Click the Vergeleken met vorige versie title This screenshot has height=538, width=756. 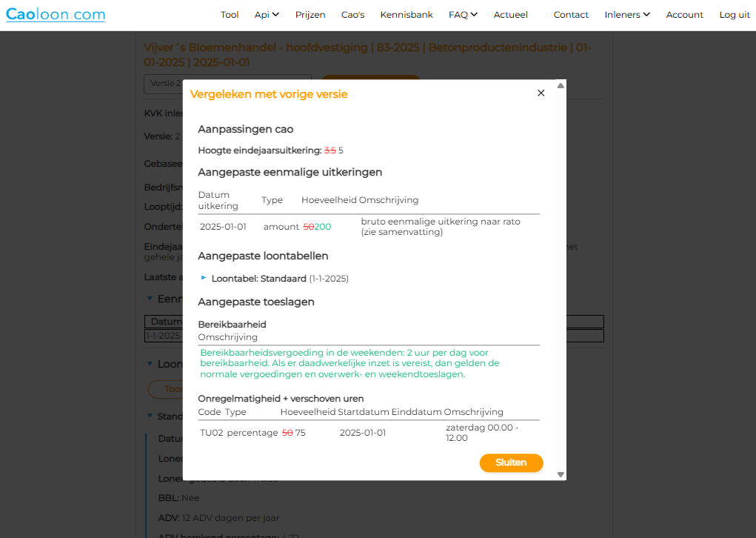[x=269, y=94]
